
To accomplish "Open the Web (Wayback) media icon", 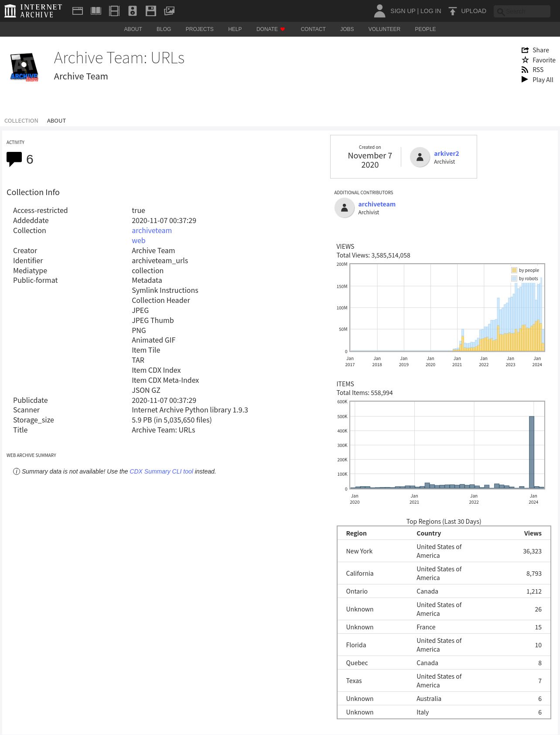I will coord(78,11).
